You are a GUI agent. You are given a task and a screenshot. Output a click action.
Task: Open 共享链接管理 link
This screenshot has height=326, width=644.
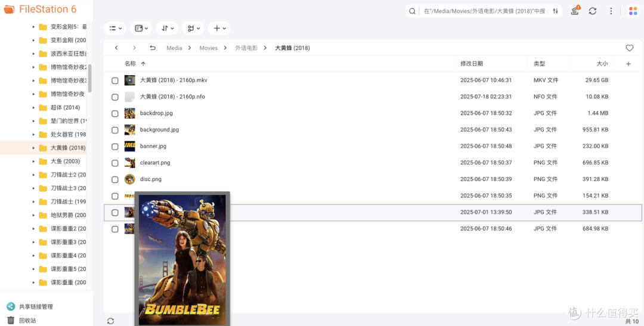coord(36,307)
